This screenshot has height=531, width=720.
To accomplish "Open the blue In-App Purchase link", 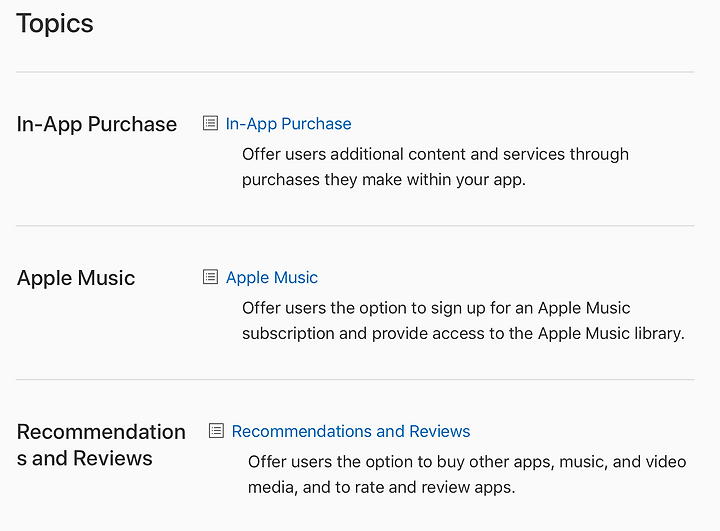I will click(288, 124).
